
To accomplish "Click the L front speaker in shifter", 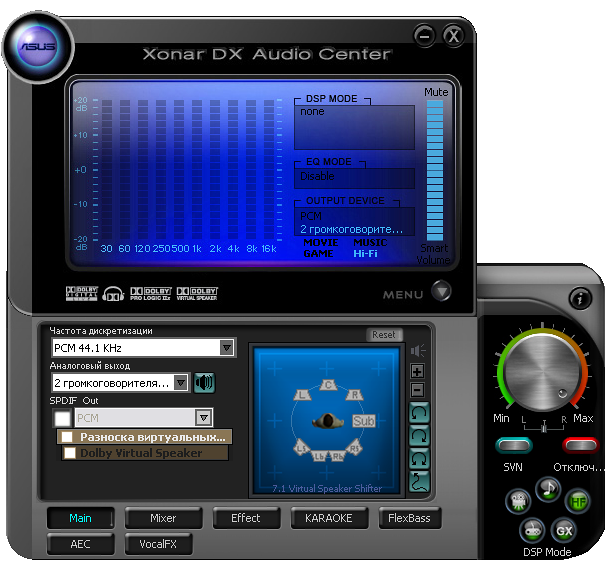I will [x=303, y=395].
